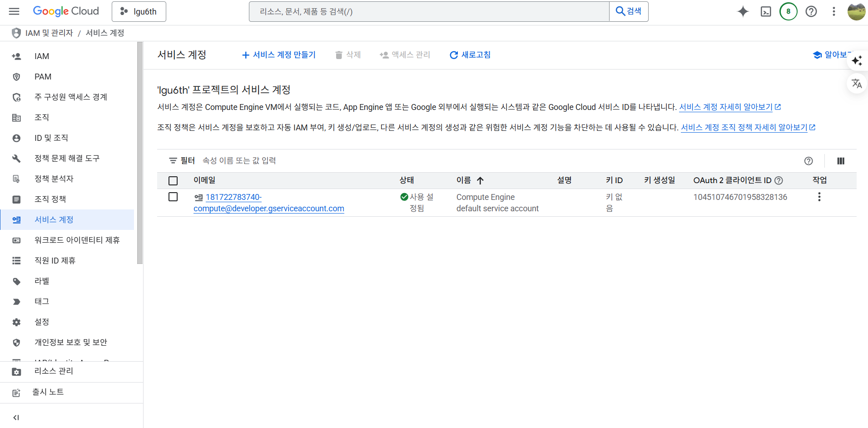Click the label tag icon beside 라벨

16,281
